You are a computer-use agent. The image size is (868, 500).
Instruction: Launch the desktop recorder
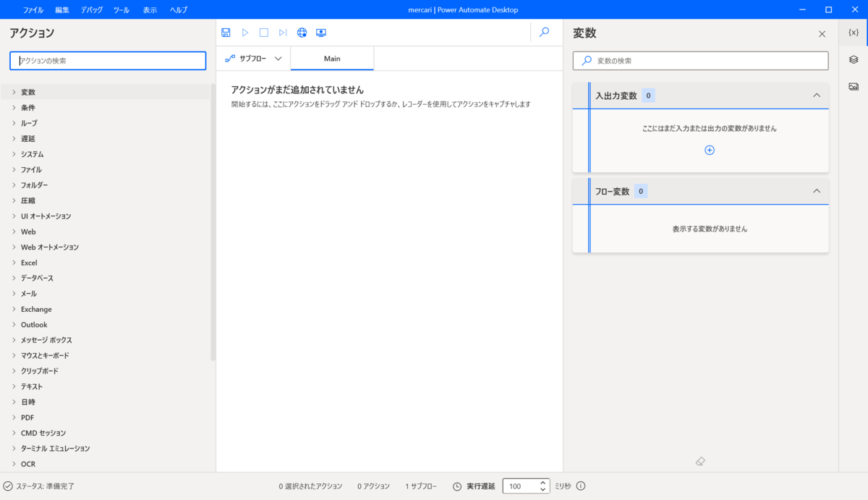point(321,32)
